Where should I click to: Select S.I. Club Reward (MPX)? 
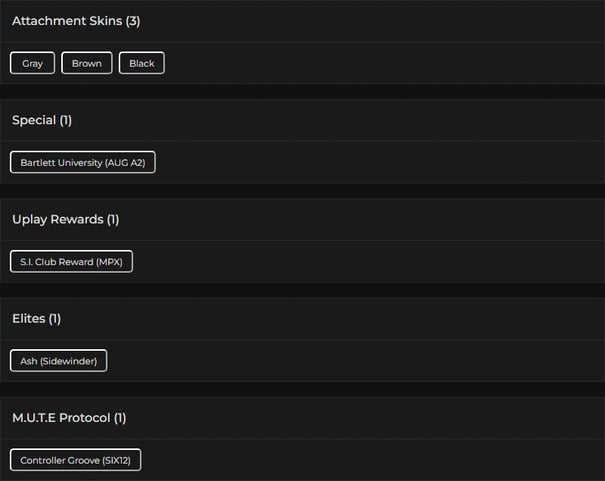[71, 261]
